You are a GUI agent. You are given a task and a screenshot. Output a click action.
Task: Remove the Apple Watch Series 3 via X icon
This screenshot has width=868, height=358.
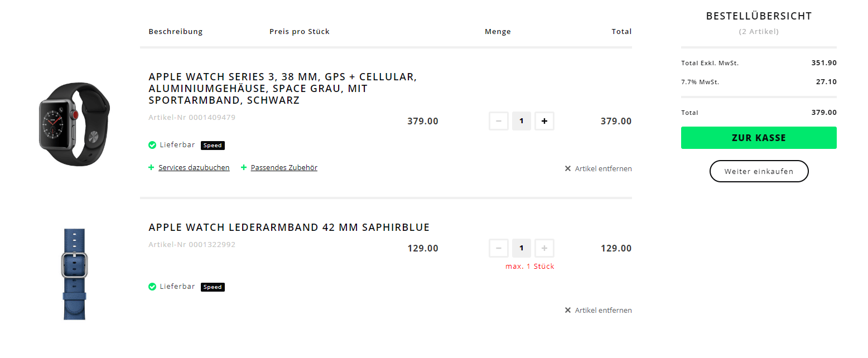click(568, 168)
